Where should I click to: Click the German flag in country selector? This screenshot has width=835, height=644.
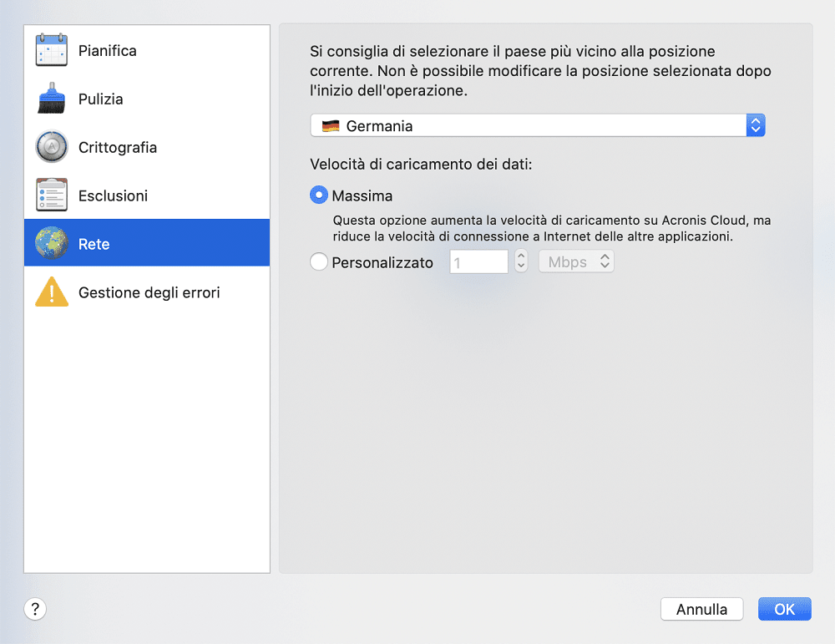331,126
